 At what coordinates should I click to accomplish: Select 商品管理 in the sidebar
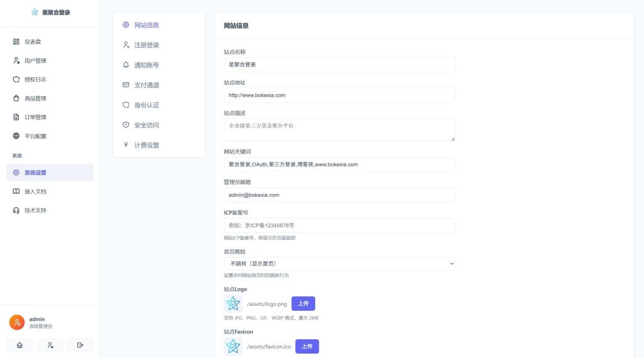click(50, 98)
